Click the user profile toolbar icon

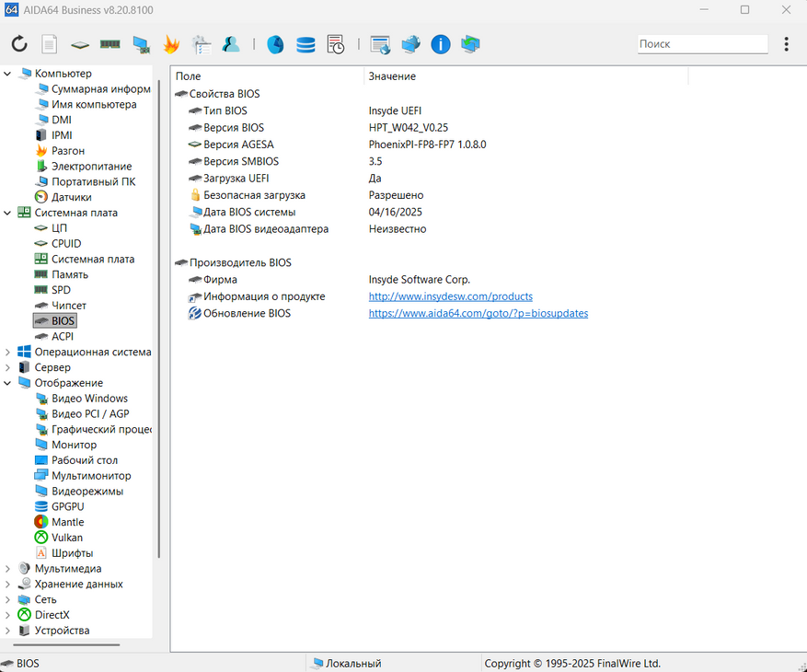point(231,44)
